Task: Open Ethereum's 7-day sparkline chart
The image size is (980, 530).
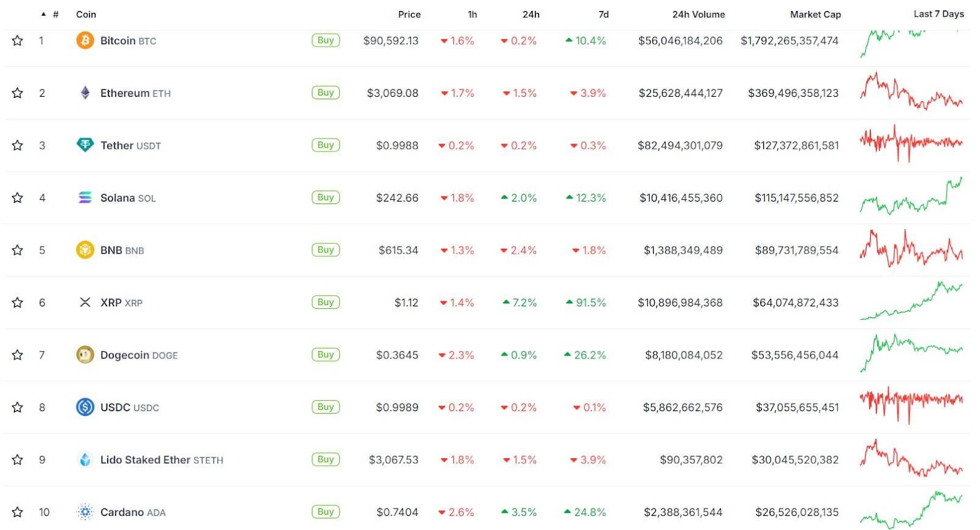Action: (911, 92)
